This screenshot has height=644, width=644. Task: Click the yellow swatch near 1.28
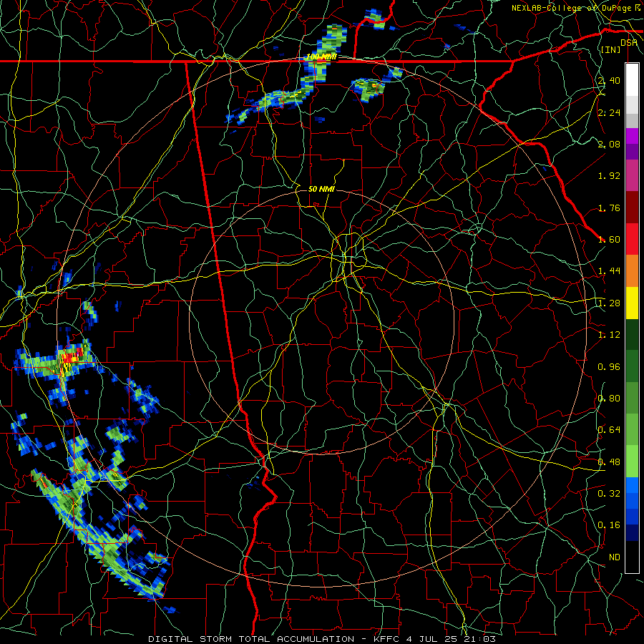(x=632, y=303)
